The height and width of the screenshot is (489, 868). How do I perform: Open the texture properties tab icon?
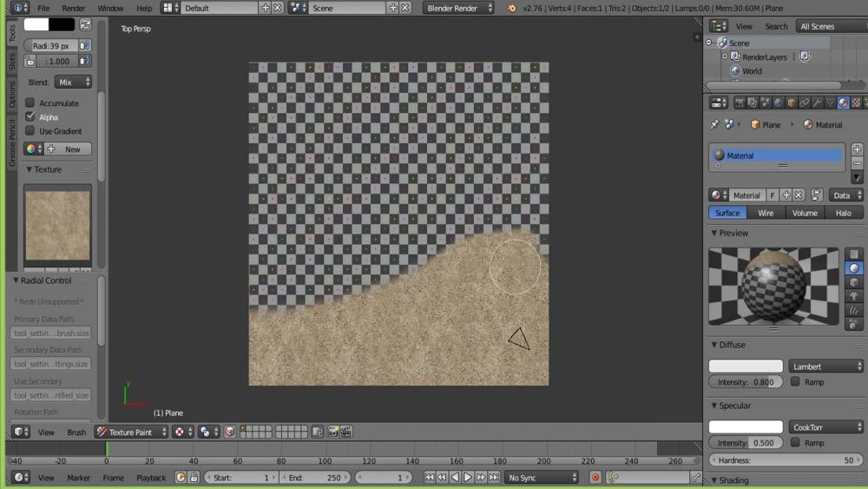856,102
